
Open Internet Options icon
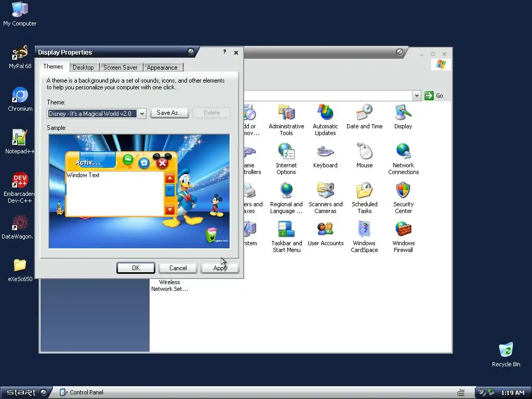click(x=286, y=159)
